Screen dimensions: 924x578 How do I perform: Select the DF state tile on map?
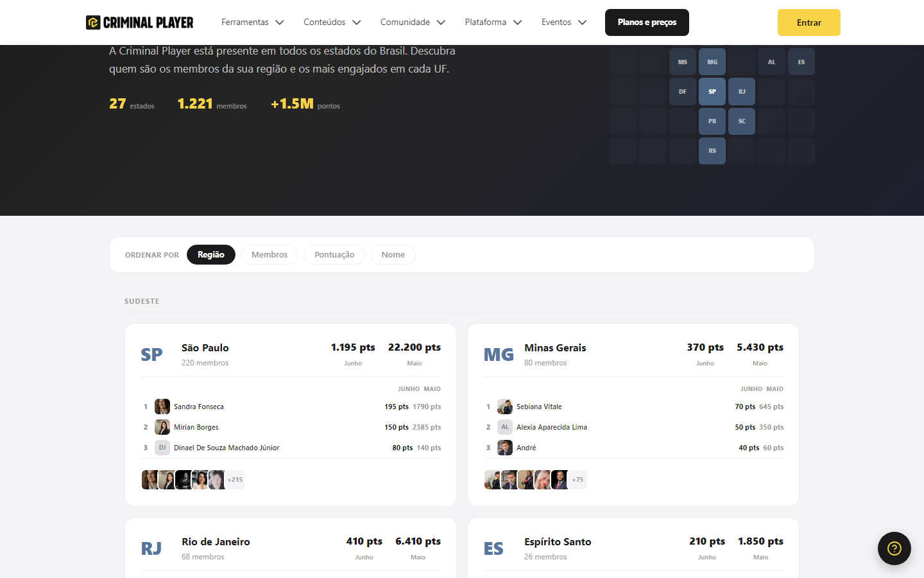coord(683,92)
